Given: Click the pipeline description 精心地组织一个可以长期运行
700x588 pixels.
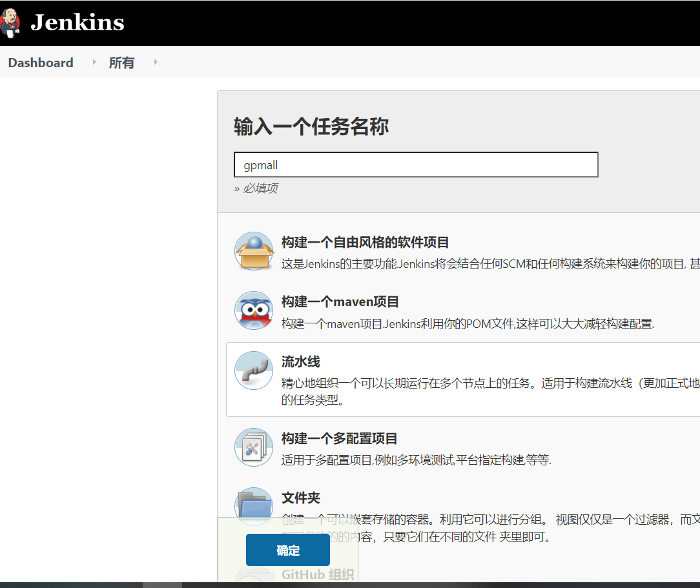Looking at the screenshot, I should point(491,391).
